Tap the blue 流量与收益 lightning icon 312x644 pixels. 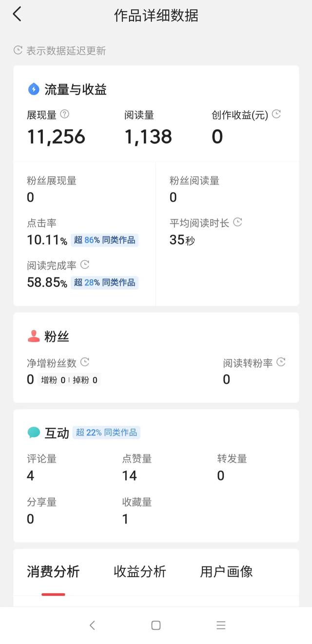click(34, 89)
